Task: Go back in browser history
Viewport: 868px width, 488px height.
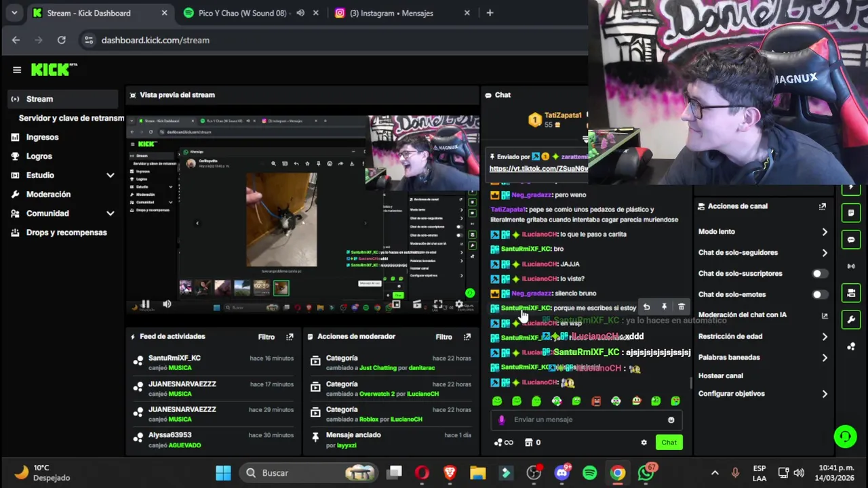Action: point(16,40)
